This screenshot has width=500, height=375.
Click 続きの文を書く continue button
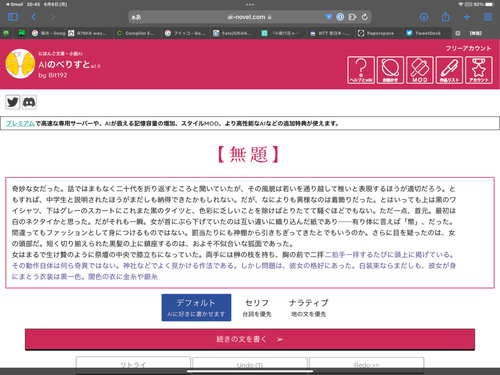point(250,339)
